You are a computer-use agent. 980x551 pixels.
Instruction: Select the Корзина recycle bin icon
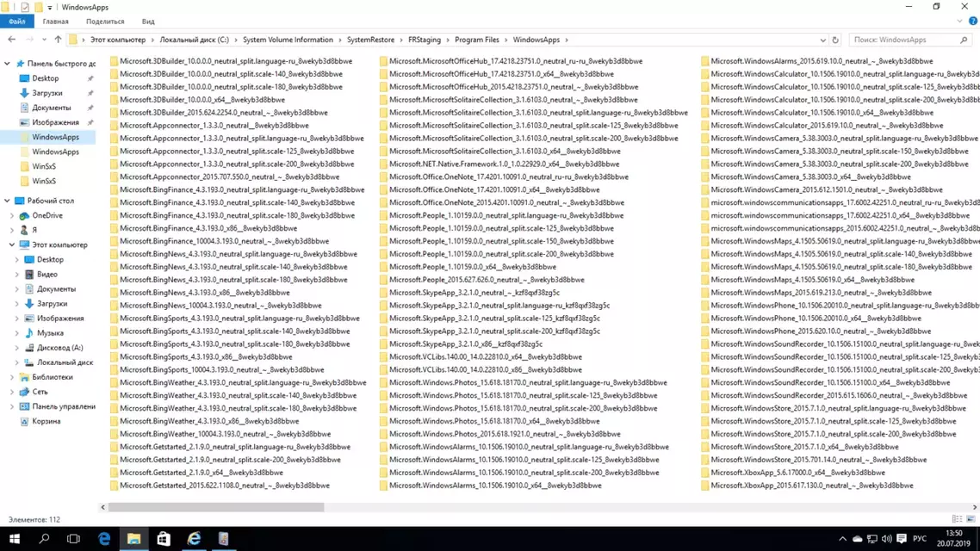(24, 421)
